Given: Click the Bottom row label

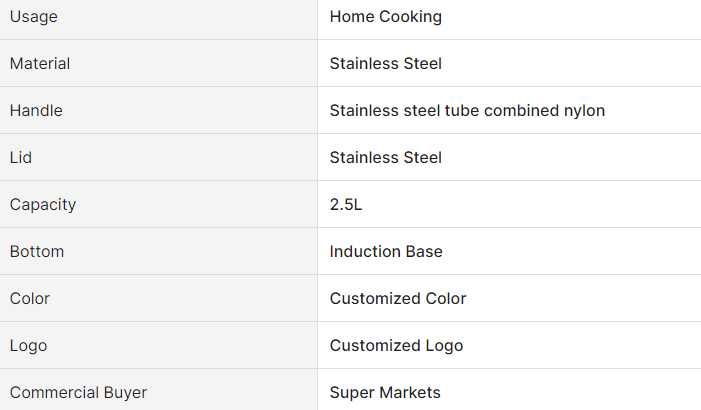Looking at the screenshot, I should (37, 251).
